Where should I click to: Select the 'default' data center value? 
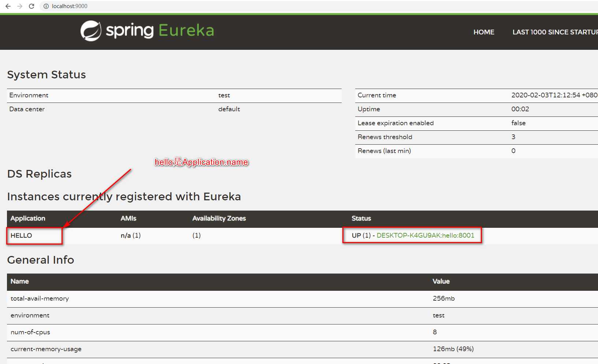pos(229,109)
